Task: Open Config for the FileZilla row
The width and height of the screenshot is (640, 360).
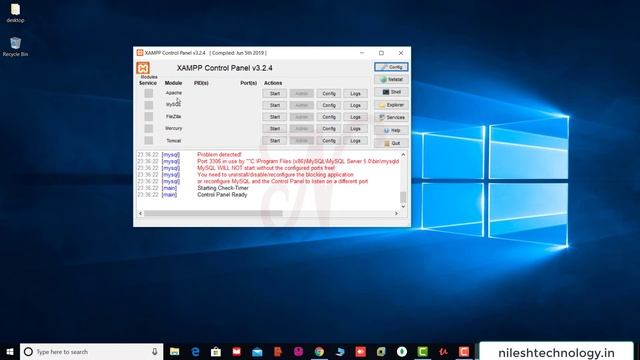Action: coord(329,117)
